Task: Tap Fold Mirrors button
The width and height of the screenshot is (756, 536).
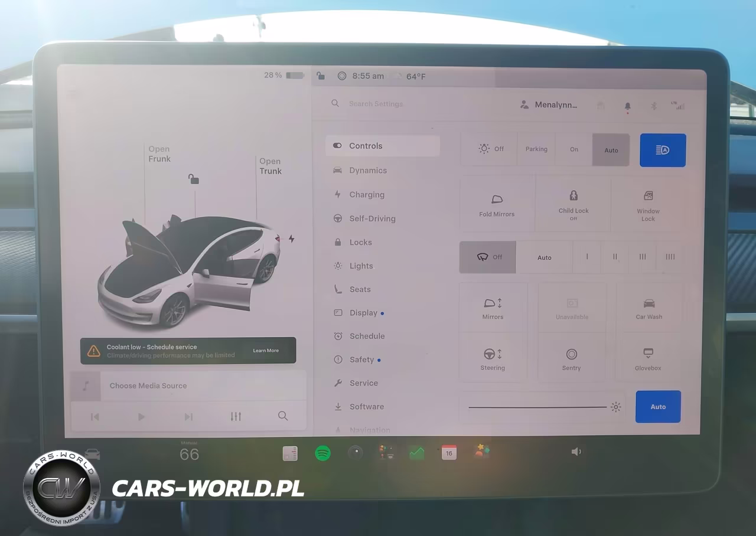Action: pos(497,204)
